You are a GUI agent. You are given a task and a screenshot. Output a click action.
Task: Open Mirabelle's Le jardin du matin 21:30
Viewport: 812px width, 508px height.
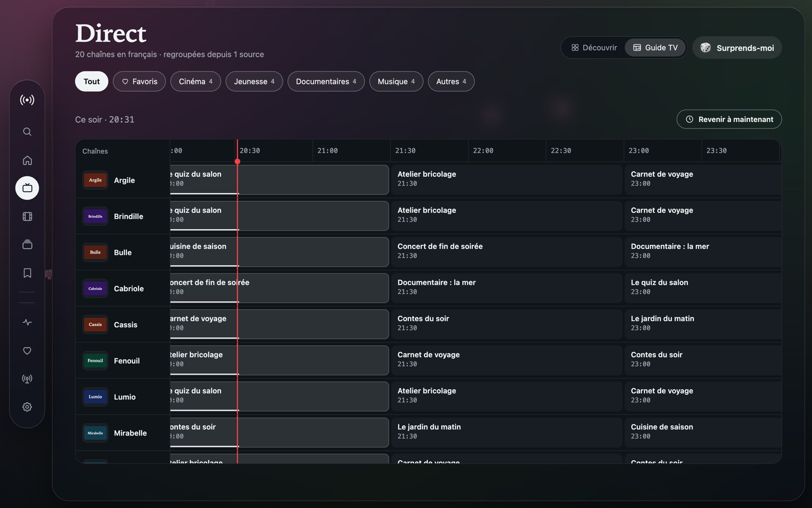point(507,433)
